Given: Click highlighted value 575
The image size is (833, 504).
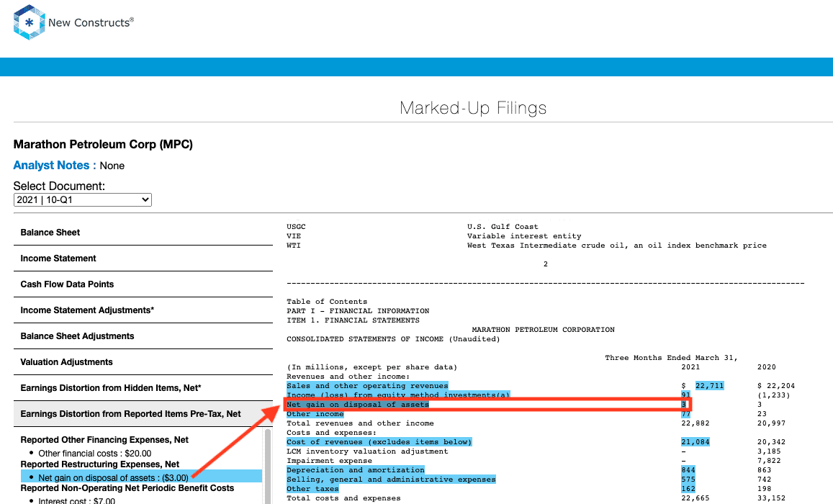Looking at the screenshot, I should (x=688, y=479).
